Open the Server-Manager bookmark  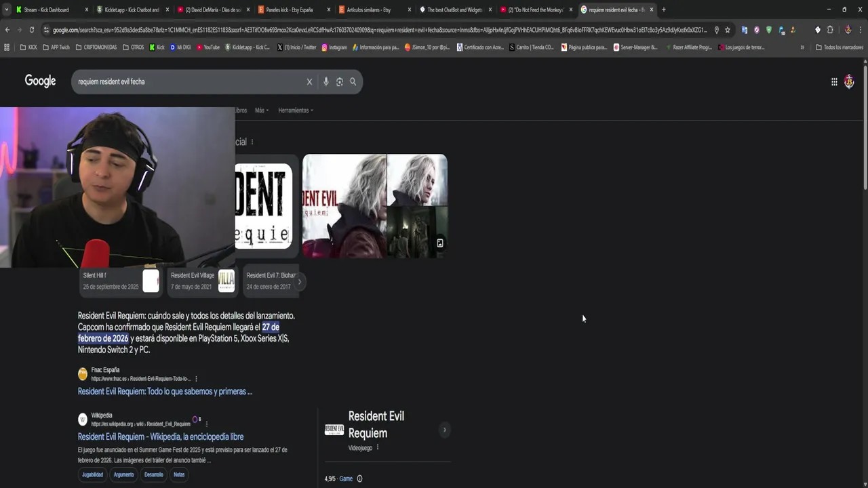pyautogui.click(x=635, y=47)
